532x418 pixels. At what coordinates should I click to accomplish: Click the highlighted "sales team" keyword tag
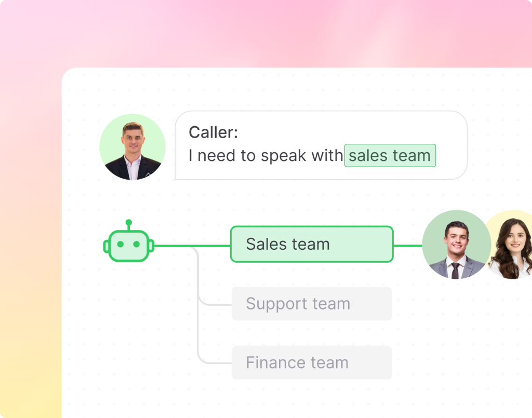click(390, 155)
